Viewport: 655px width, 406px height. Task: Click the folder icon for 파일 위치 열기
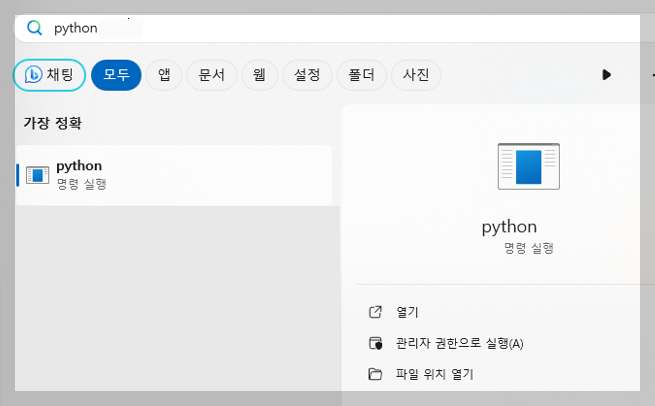tap(375, 374)
